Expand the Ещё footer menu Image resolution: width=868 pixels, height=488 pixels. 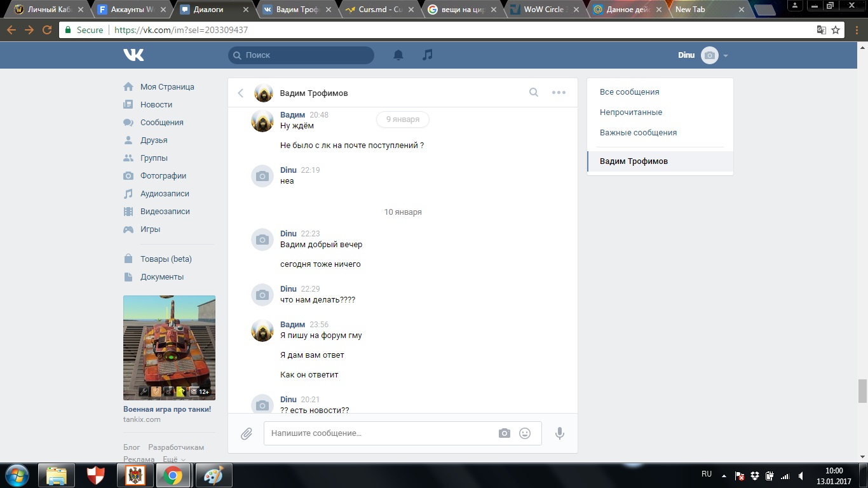pyautogui.click(x=173, y=459)
